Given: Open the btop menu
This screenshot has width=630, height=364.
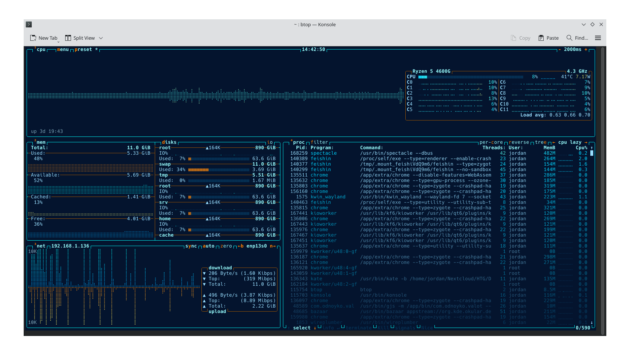Looking at the screenshot, I should 63,50.
